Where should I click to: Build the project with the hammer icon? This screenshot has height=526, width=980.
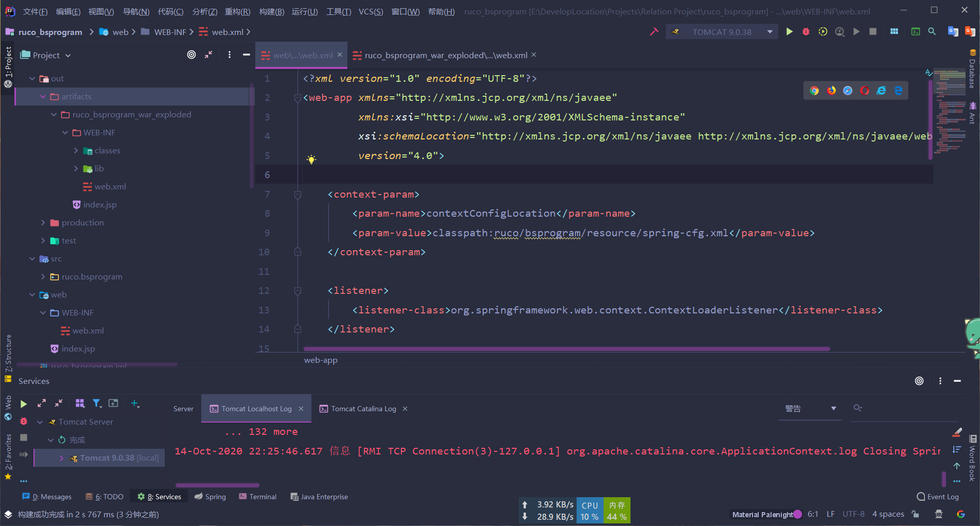click(654, 32)
